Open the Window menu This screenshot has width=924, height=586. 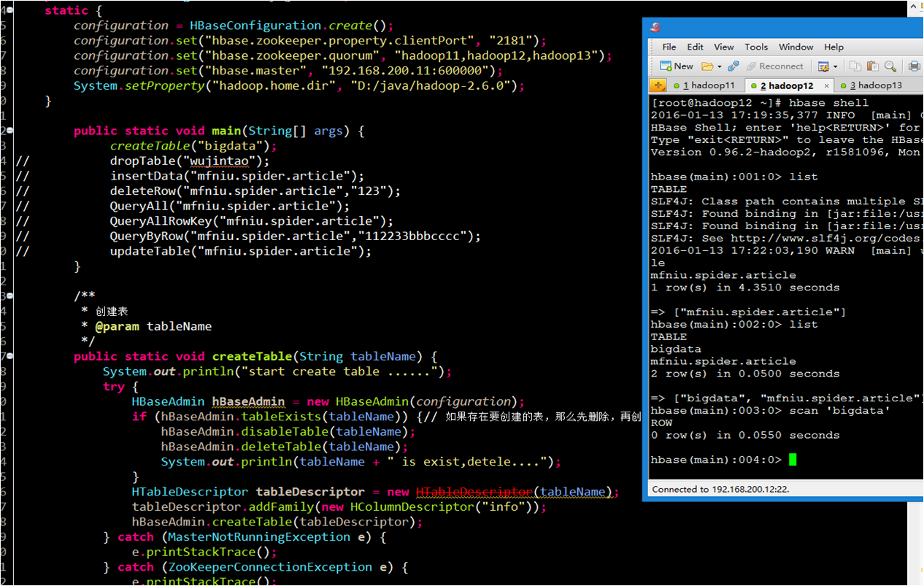796,47
